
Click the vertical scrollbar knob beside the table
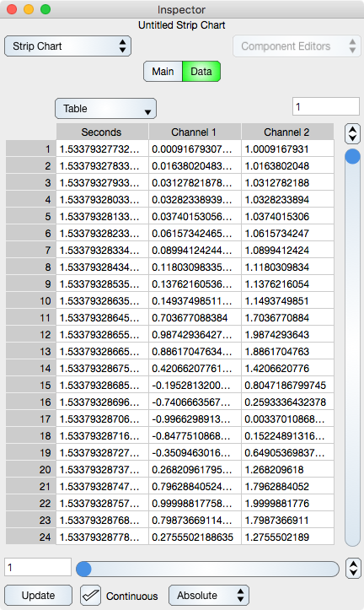click(352, 156)
